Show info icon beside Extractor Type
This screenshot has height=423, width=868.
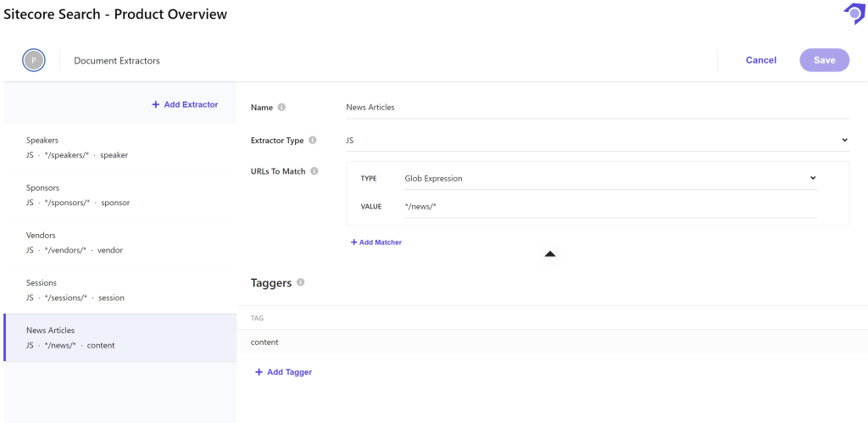pos(312,141)
